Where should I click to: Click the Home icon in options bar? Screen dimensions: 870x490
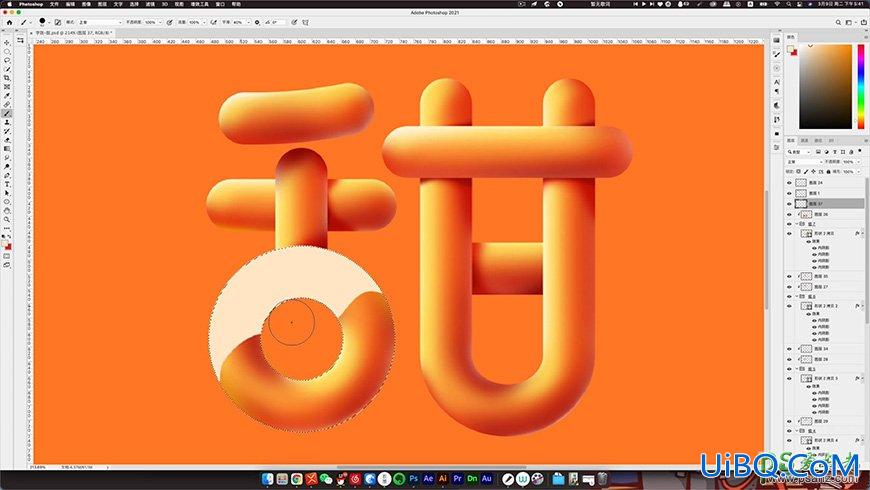click(x=9, y=22)
